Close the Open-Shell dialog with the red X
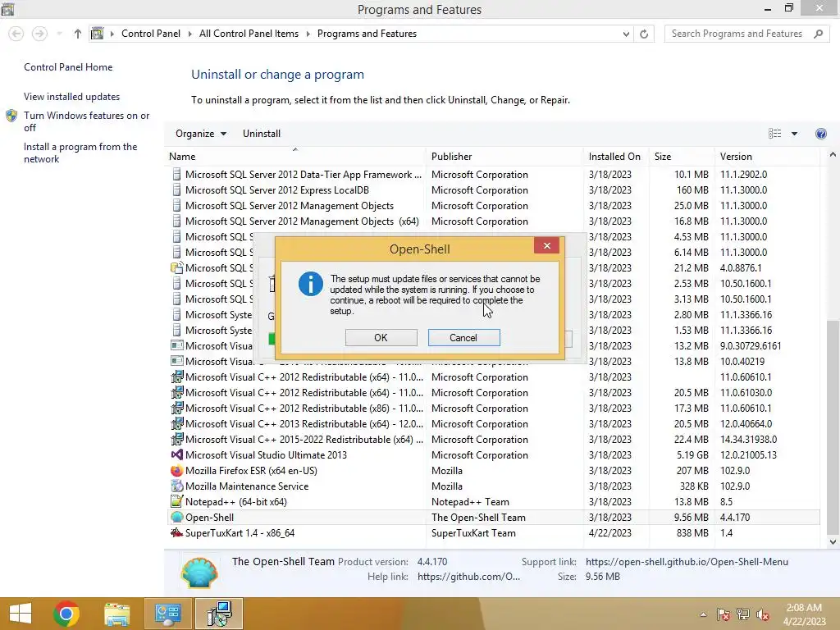 pos(546,245)
